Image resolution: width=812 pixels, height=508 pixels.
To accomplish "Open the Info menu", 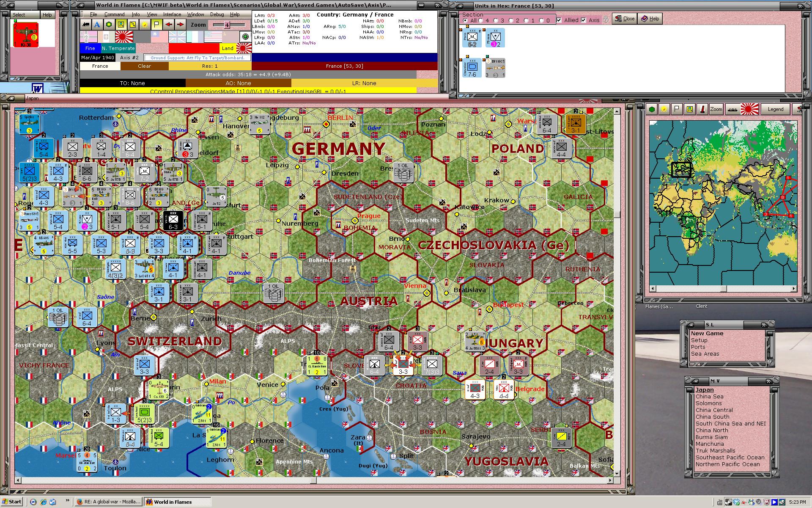I will [136, 14].
